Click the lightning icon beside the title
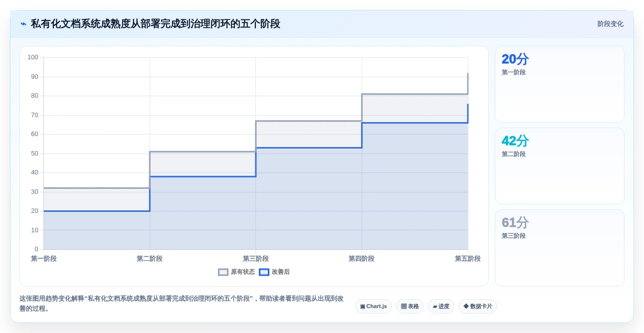This screenshot has width=644, height=333. point(23,24)
